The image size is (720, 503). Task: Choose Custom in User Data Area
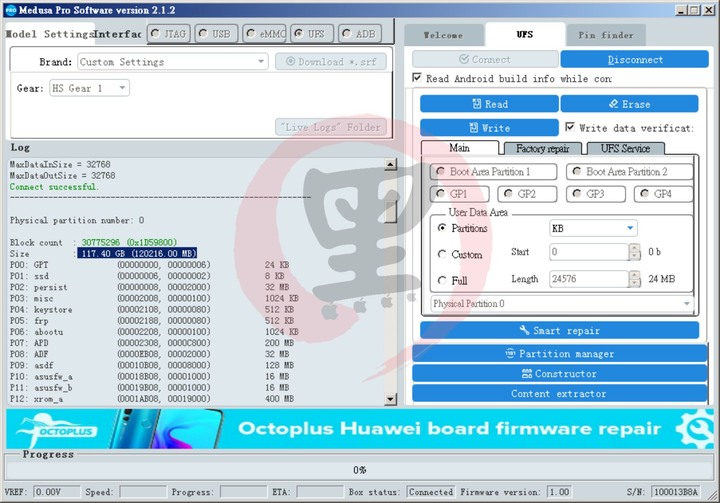pos(460,254)
